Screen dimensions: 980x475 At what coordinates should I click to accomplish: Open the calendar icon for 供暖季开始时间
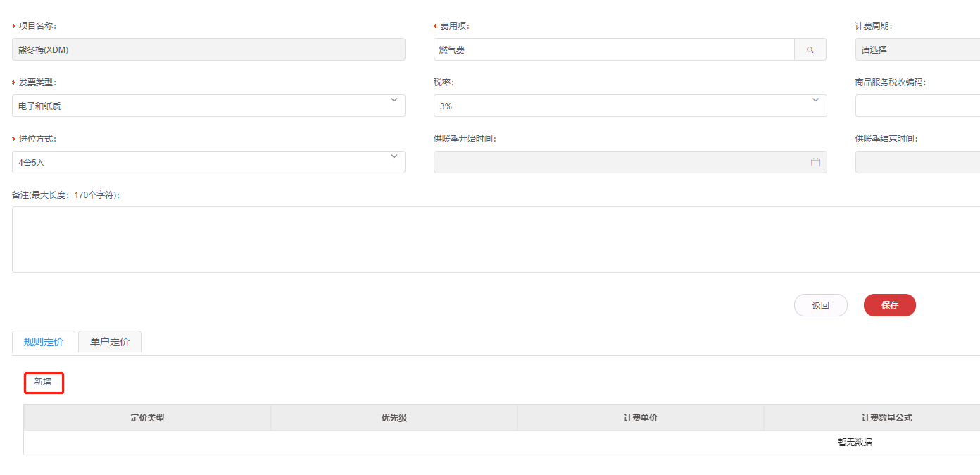point(815,162)
